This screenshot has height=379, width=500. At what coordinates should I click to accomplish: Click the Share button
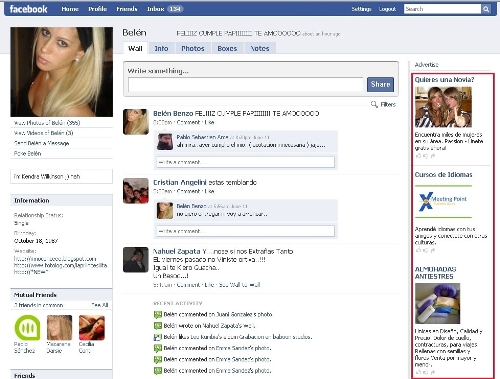tap(380, 84)
